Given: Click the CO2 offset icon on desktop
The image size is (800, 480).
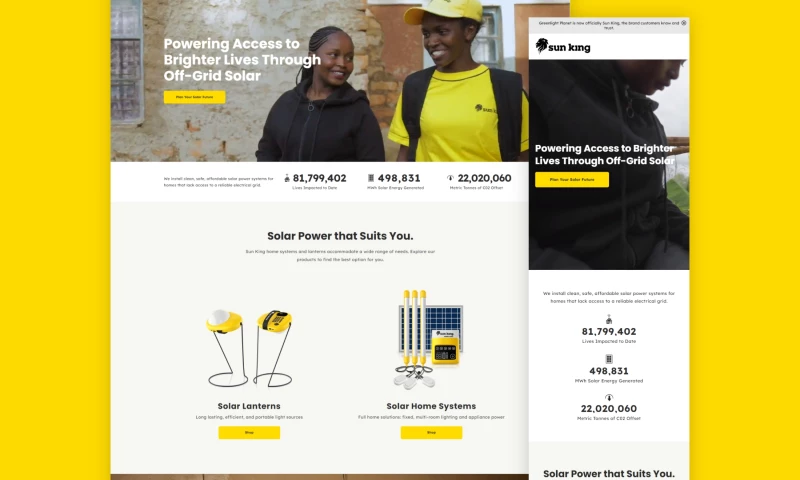Looking at the screenshot, I should 450,178.
